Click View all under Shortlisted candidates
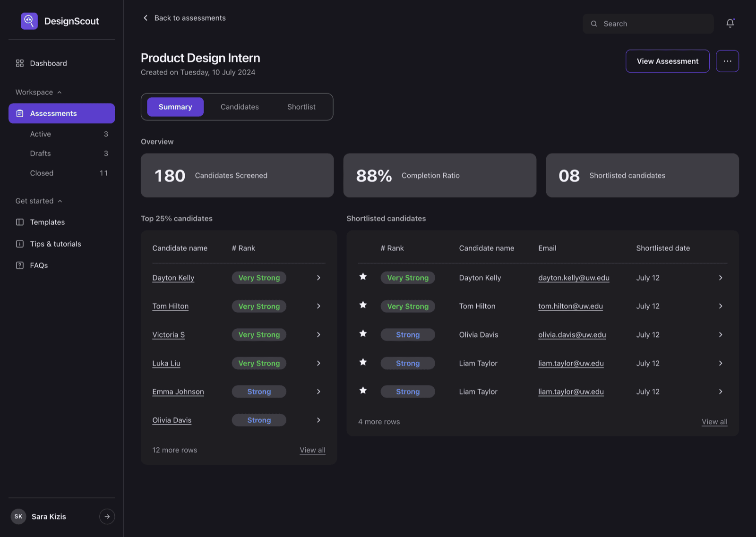Screen dimensions: 756x537 coord(714,422)
